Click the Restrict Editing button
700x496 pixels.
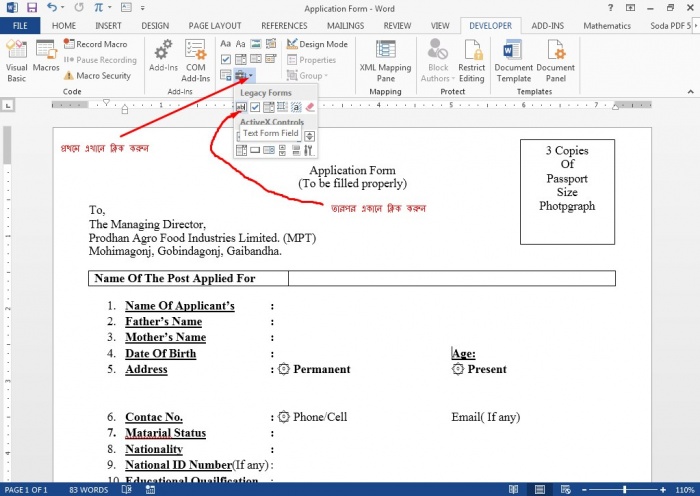point(472,59)
